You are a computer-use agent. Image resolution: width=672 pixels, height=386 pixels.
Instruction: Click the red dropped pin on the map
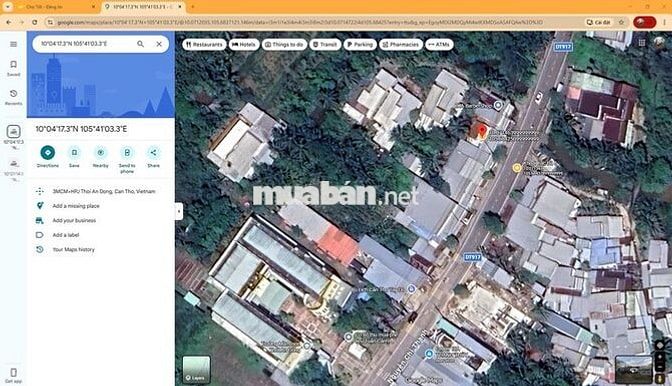pos(482,132)
